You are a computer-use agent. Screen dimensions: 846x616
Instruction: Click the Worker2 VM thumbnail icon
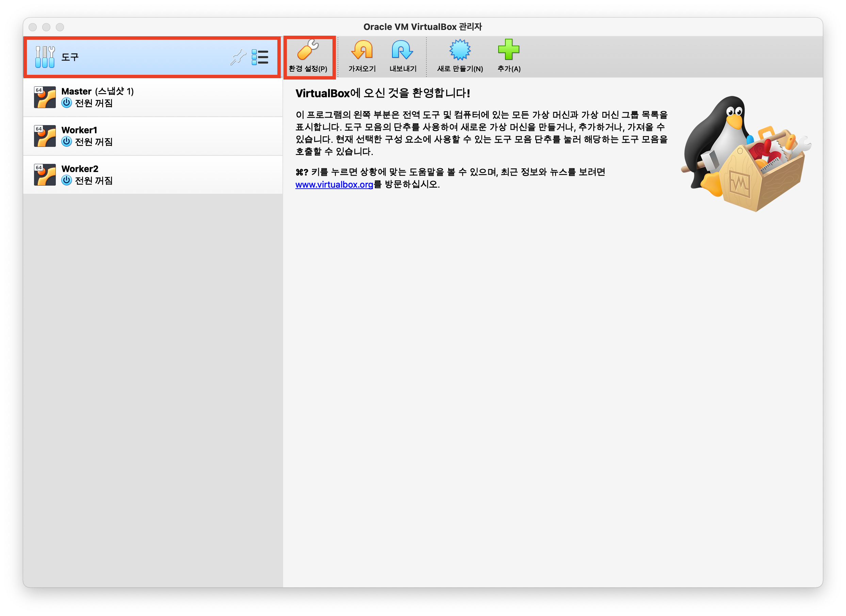(45, 175)
